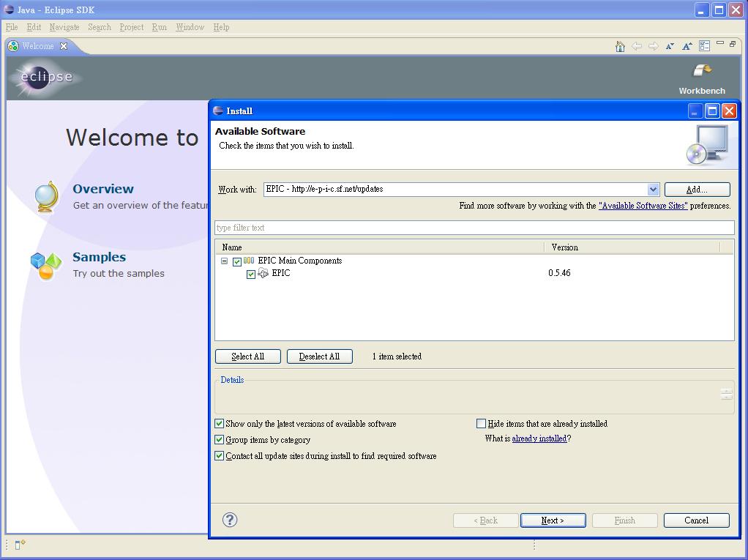
Task: Select the forward navigation arrow
Action: [x=652, y=45]
